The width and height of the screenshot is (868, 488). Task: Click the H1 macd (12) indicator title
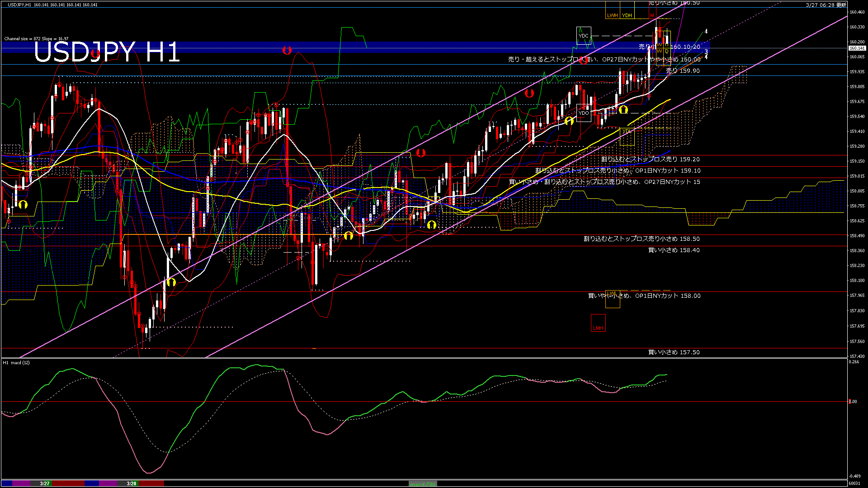17,362
